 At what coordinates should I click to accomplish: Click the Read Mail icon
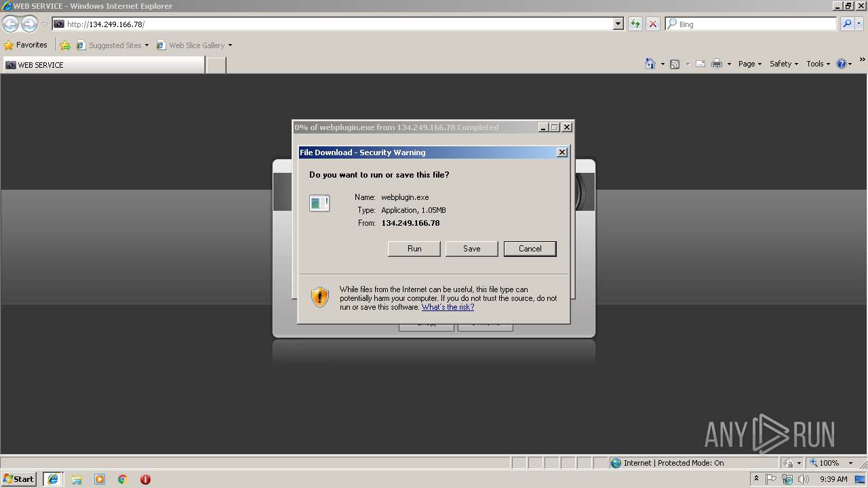701,64
